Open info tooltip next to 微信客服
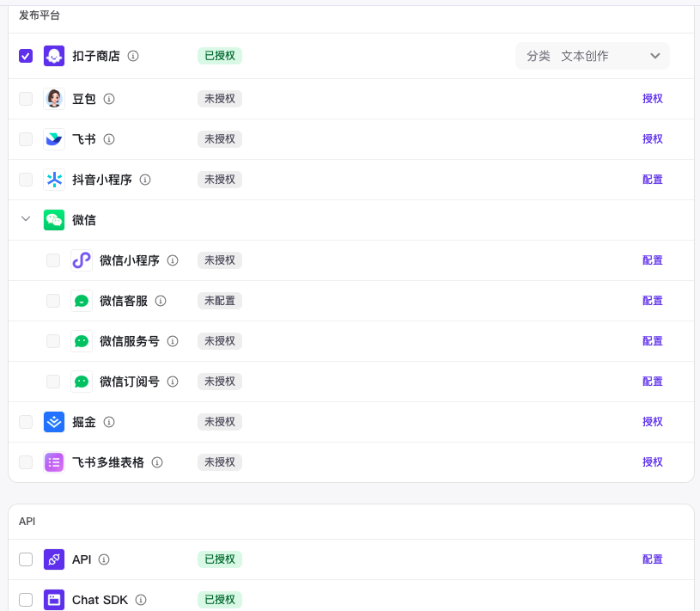This screenshot has width=700, height=611. (x=161, y=301)
